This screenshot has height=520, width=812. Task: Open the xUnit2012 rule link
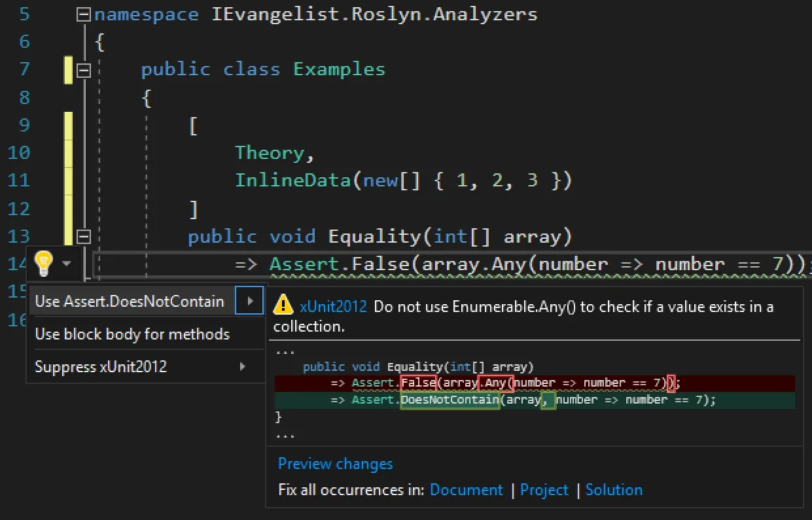click(x=334, y=307)
